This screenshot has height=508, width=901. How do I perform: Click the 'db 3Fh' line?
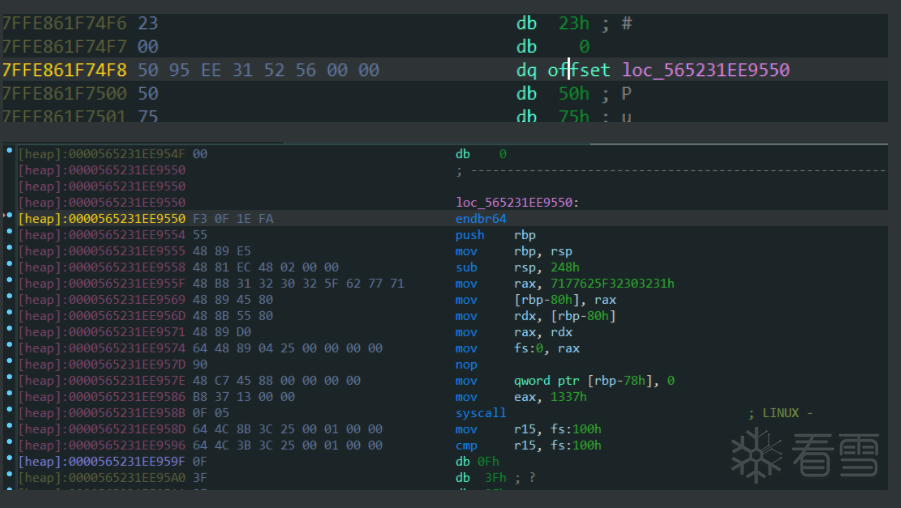coord(495,478)
